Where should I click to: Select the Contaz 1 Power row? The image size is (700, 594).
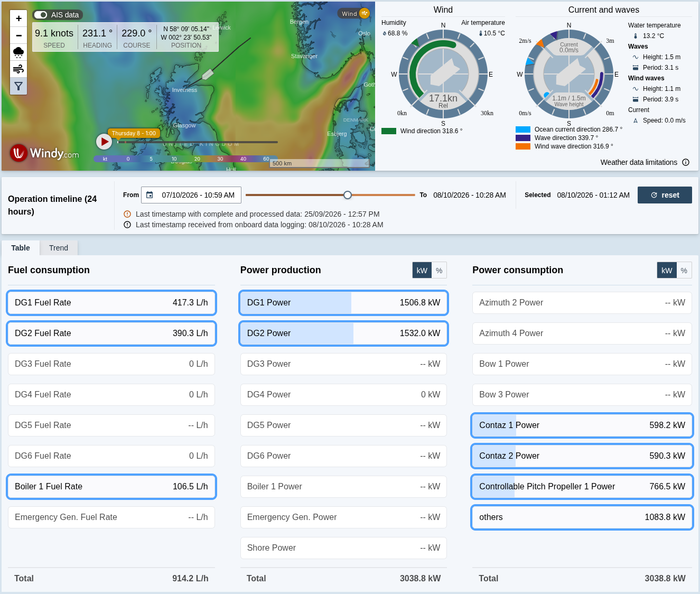(582, 425)
